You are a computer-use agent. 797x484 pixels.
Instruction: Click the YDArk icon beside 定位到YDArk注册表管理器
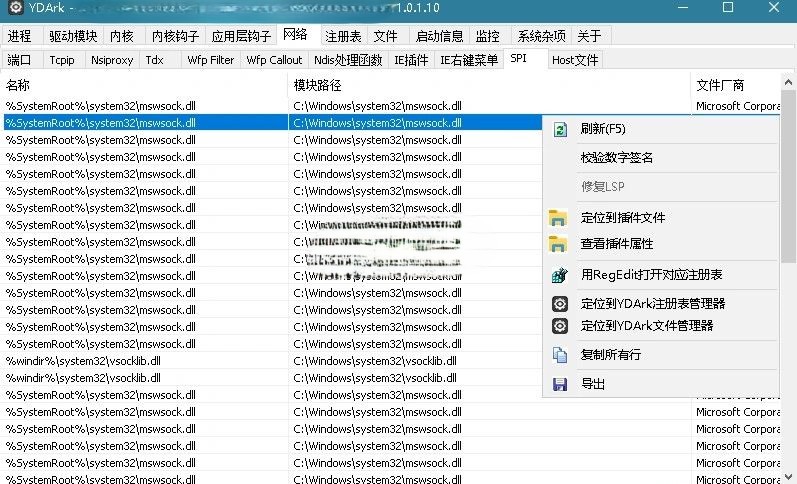[x=560, y=304]
